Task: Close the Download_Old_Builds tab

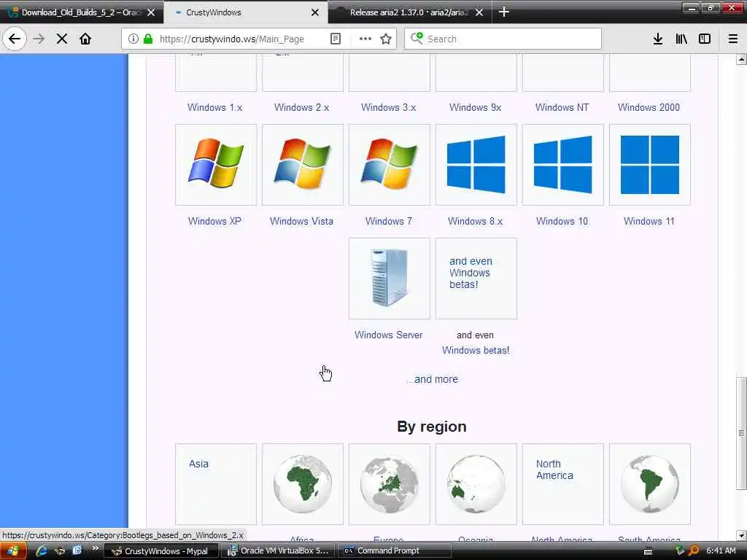Action: 150,12
